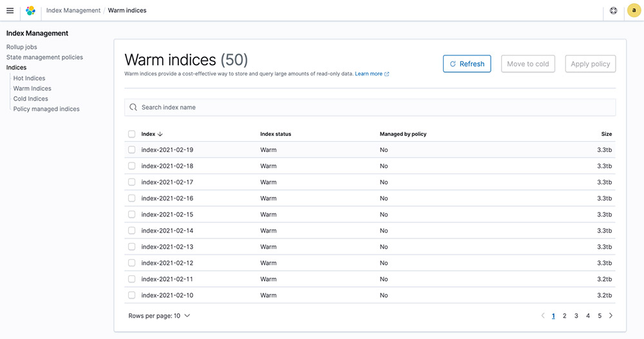Open Rollup jobs in sidebar

pos(21,47)
